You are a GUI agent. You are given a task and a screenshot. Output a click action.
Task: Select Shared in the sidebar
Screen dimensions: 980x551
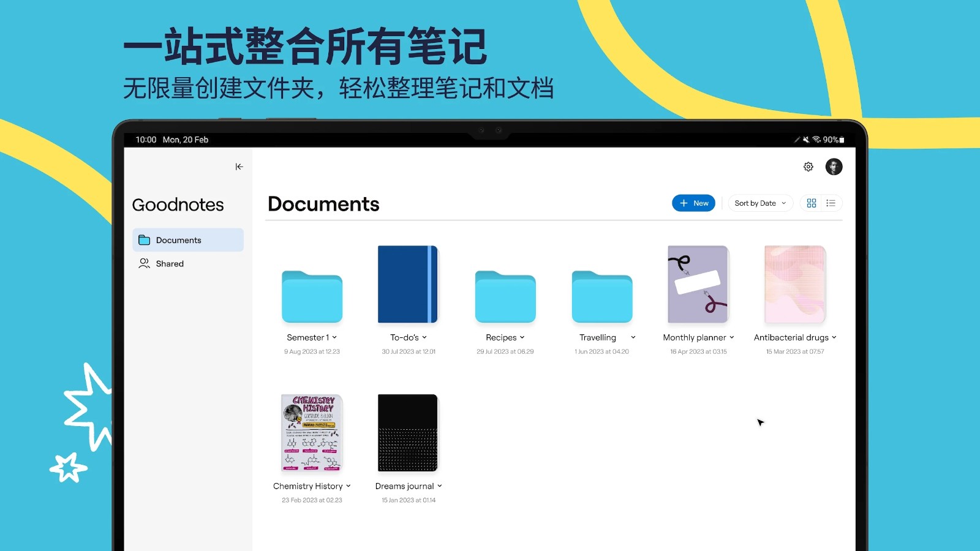[x=188, y=263]
